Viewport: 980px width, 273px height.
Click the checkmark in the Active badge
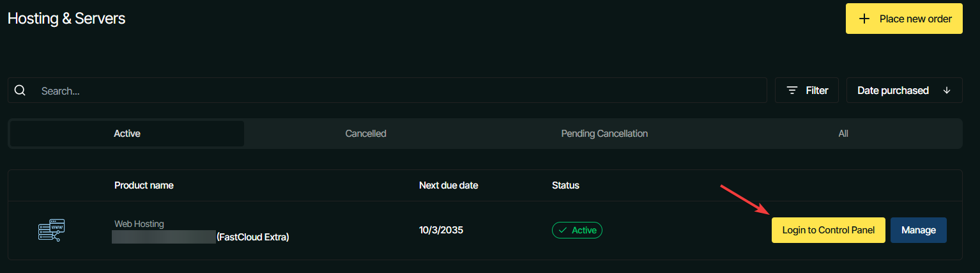pyautogui.click(x=563, y=230)
